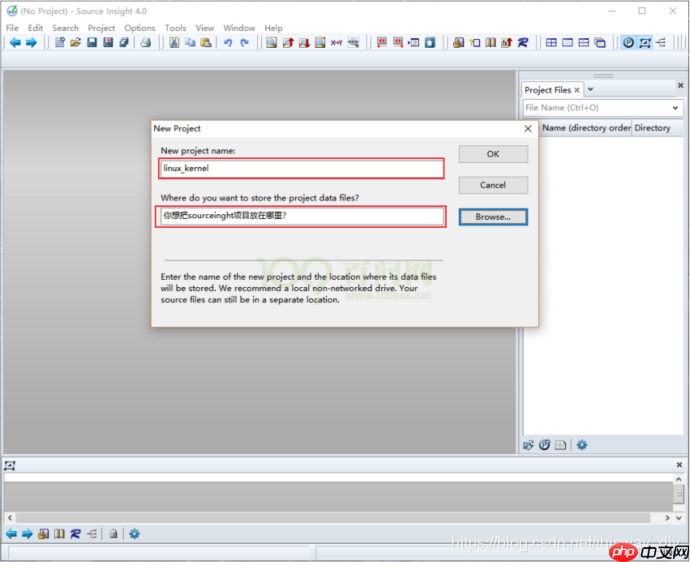Image resolution: width=690 pixels, height=562 pixels.
Task: Click the gear icon below Project Files panel
Action: 582,445
